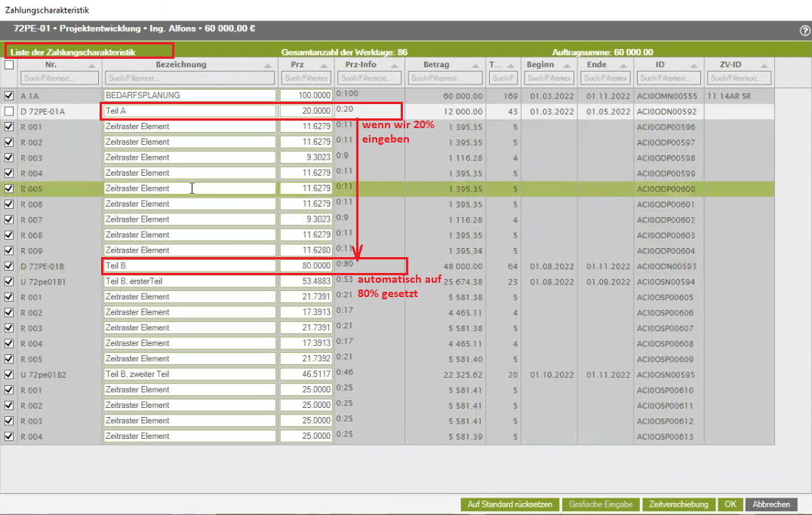Click the Prz field showing 20.0000

click(306, 111)
